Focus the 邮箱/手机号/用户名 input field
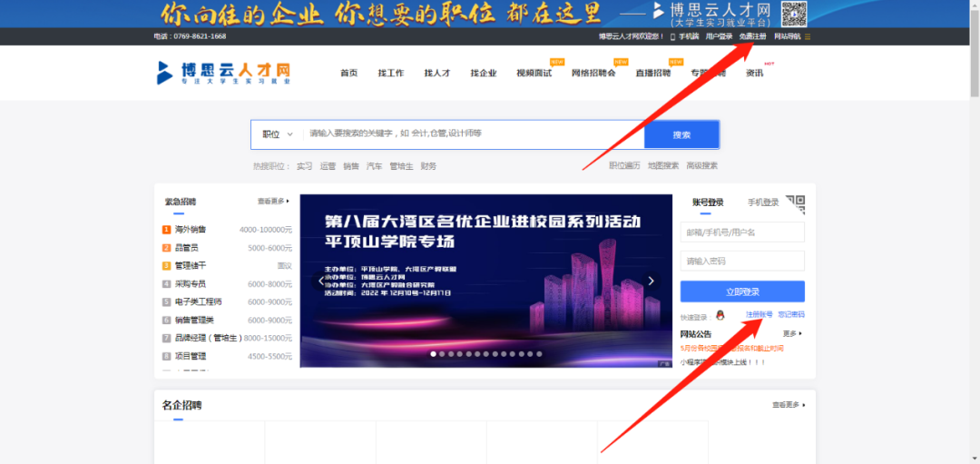 [742, 232]
